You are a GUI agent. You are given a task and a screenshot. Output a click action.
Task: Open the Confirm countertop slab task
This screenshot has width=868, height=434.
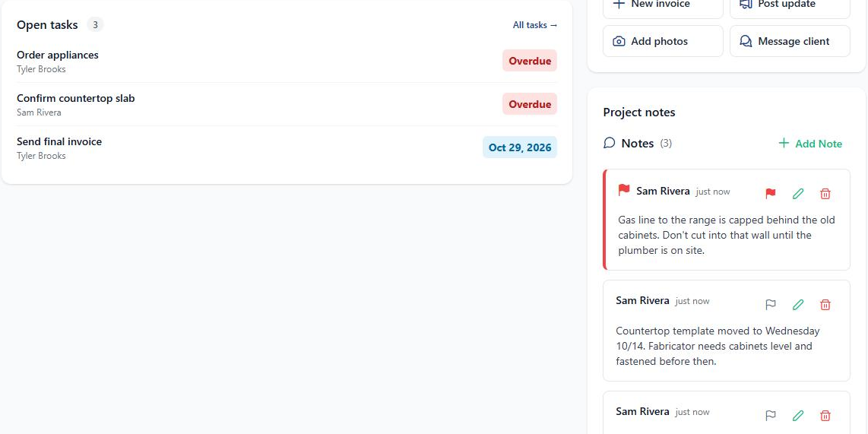click(x=287, y=104)
